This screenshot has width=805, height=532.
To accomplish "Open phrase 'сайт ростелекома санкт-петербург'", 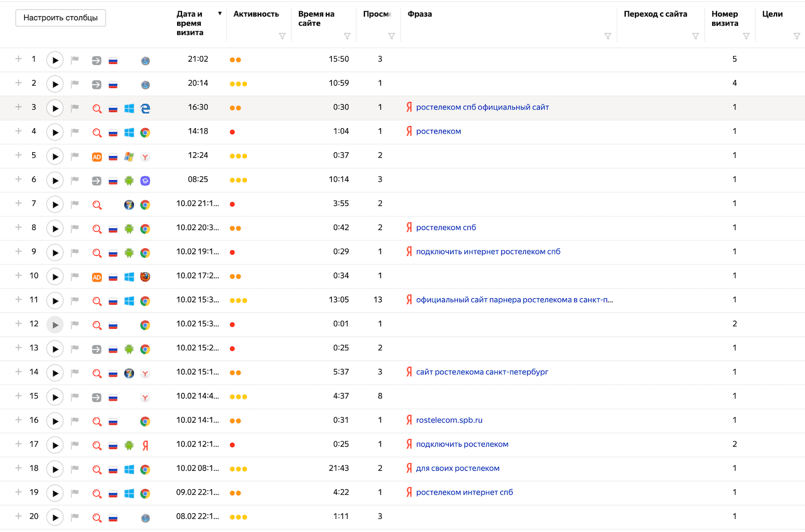I will tap(482, 372).
